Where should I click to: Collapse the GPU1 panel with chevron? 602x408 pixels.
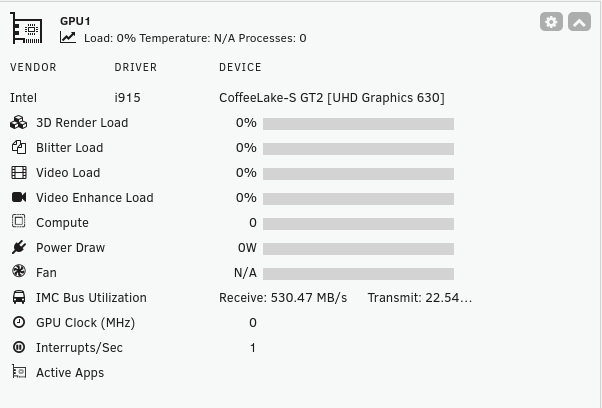click(579, 22)
